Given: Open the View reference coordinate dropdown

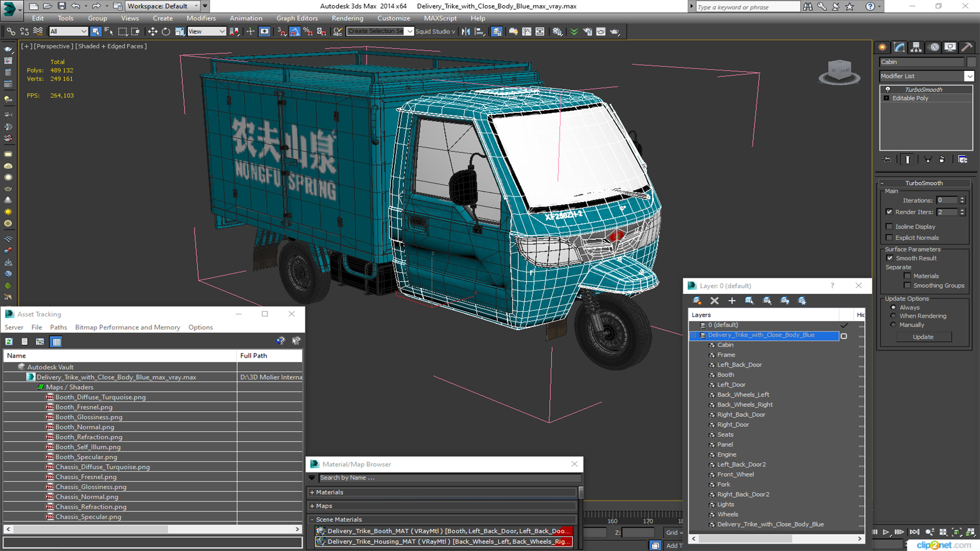Looking at the screenshot, I should pyautogui.click(x=207, y=32).
